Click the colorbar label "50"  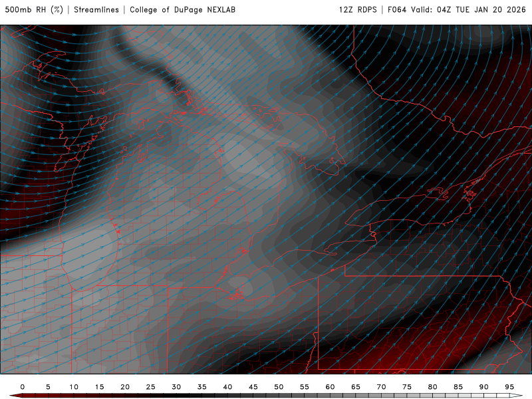pyautogui.click(x=279, y=387)
